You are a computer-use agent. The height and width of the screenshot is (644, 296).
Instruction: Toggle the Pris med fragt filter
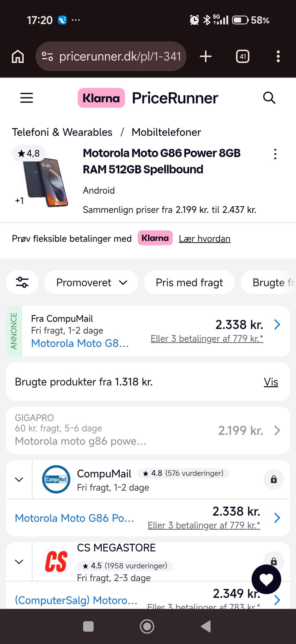tap(189, 282)
